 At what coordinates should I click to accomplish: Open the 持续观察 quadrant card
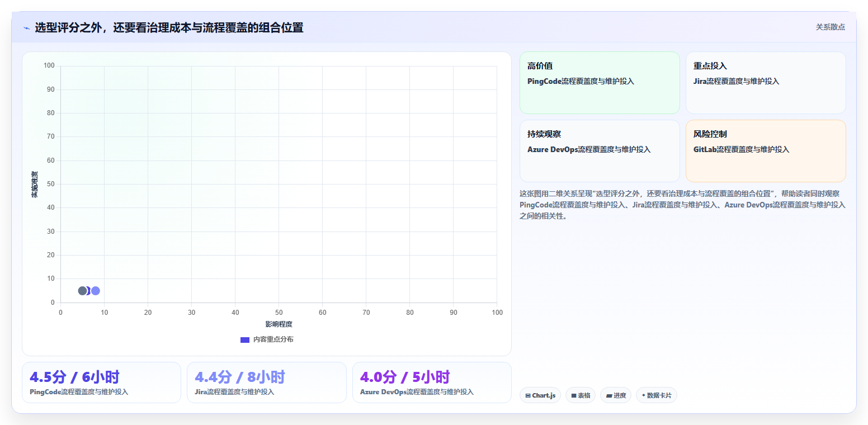[x=600, y=151]
